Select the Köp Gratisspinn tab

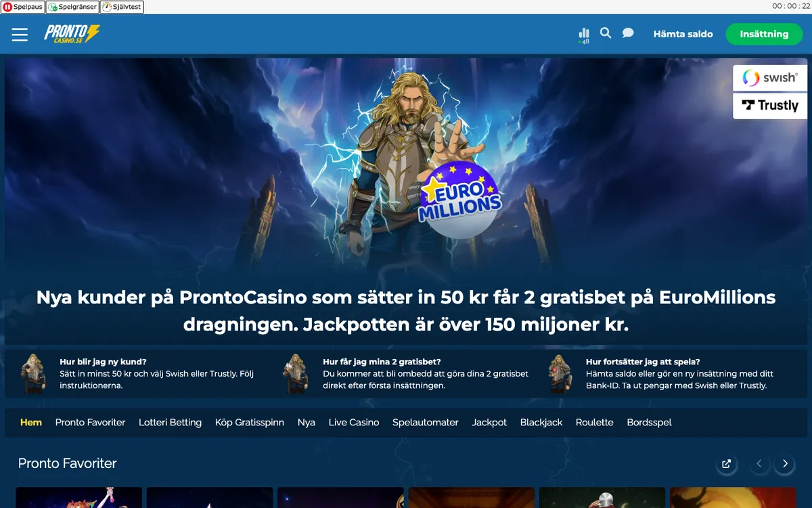250,422
